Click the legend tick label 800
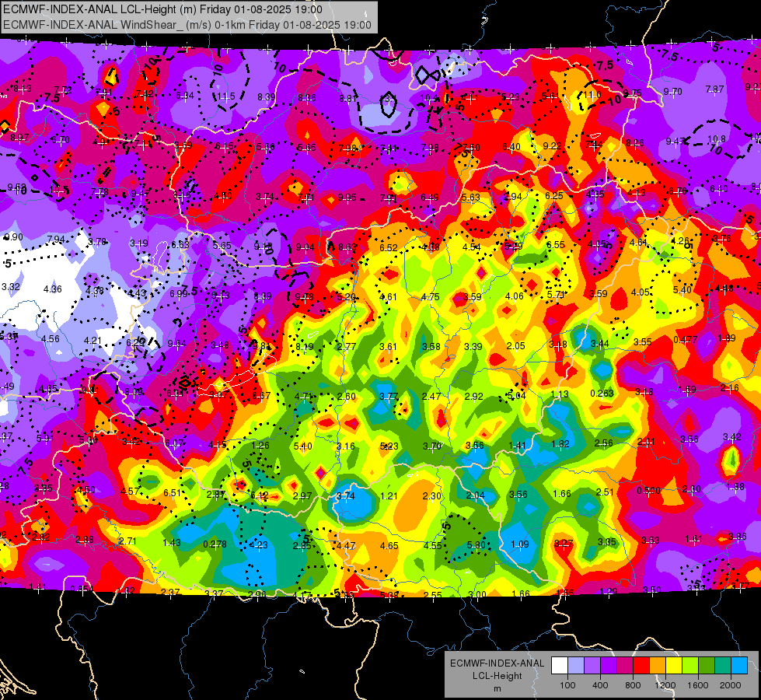This screenshot has height=700, width=761. click(x=633, y=685)
